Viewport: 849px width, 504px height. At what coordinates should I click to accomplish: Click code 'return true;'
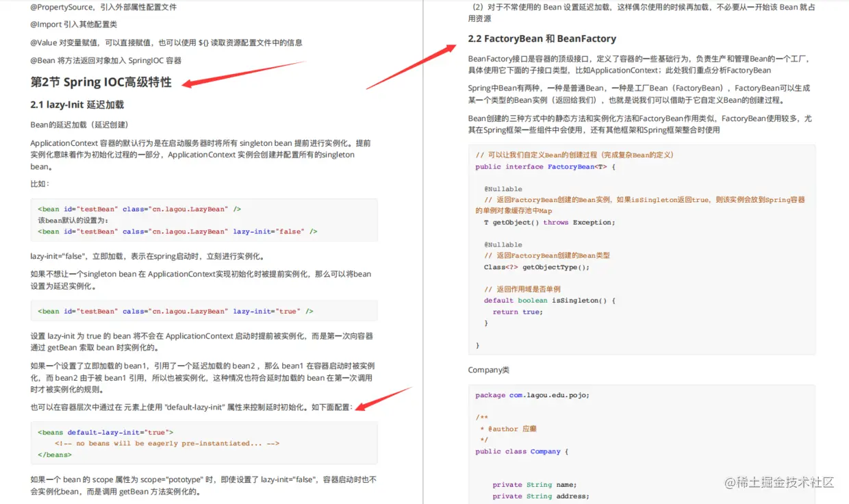(518, 312)
